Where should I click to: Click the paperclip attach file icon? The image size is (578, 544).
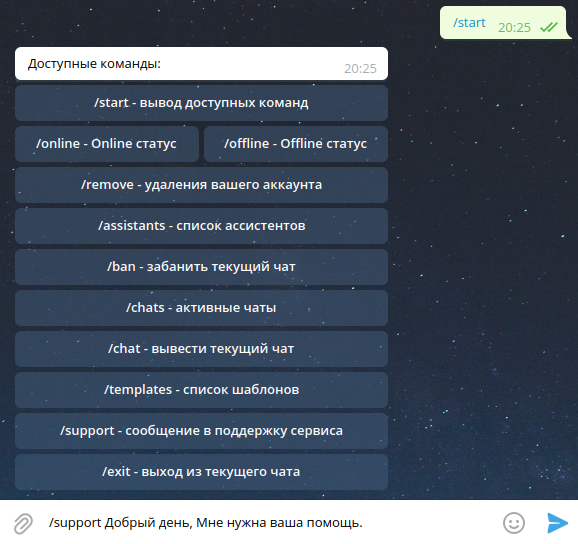[23, 523]
